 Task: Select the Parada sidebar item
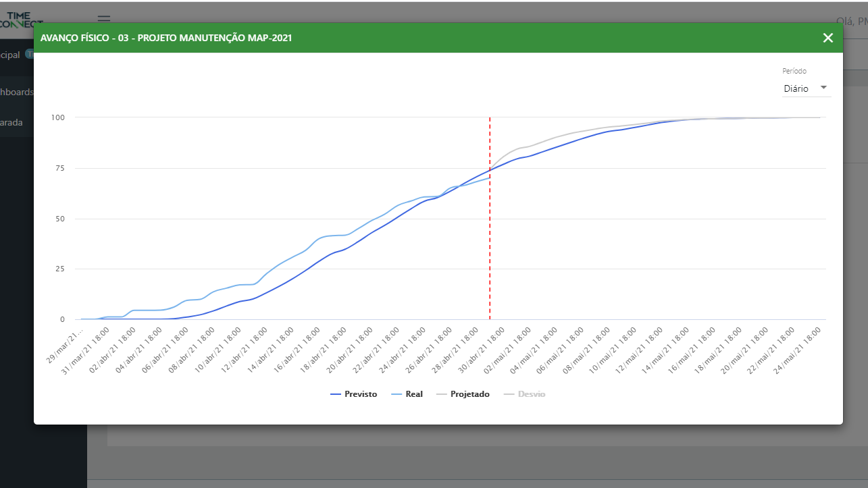coord(11,123)
